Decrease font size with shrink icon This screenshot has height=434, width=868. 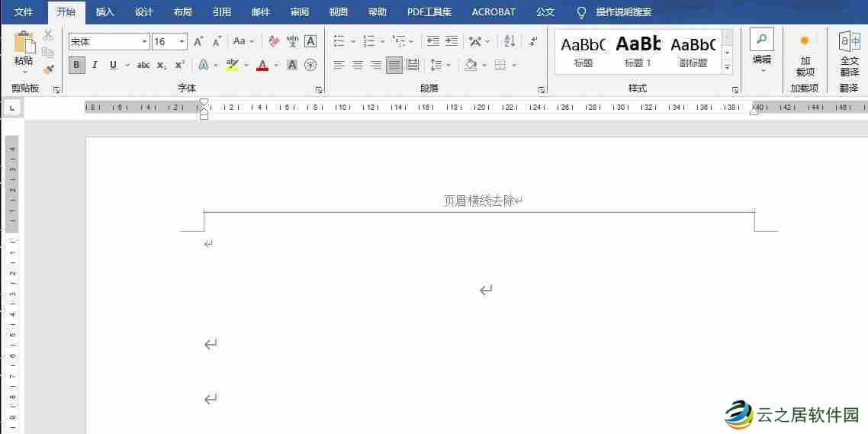tap(217, 41)
